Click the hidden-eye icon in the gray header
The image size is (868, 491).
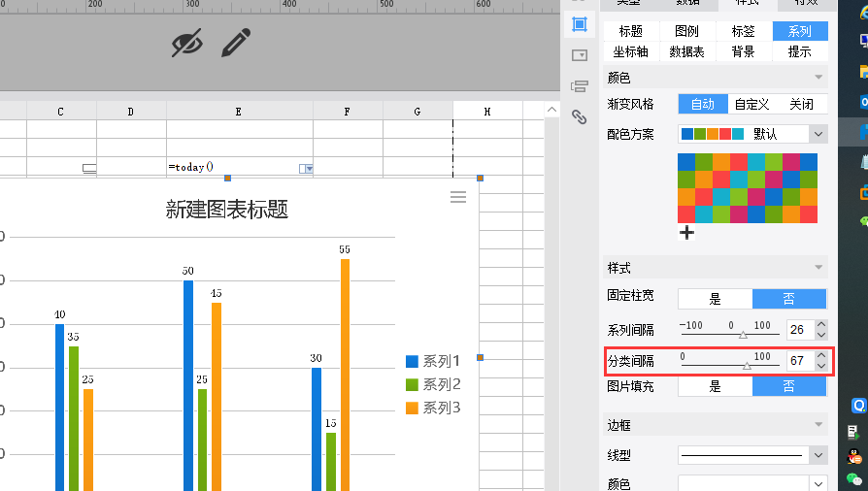point(187,44)
